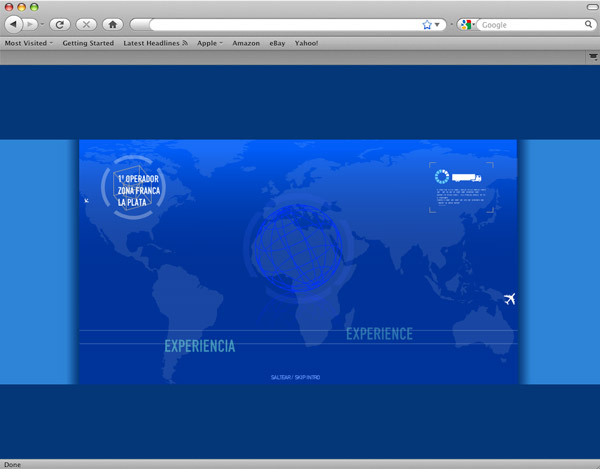600x469 pixels.
Task: Open the Most Visited bookmarks dropdown
Action: (29, 43)
